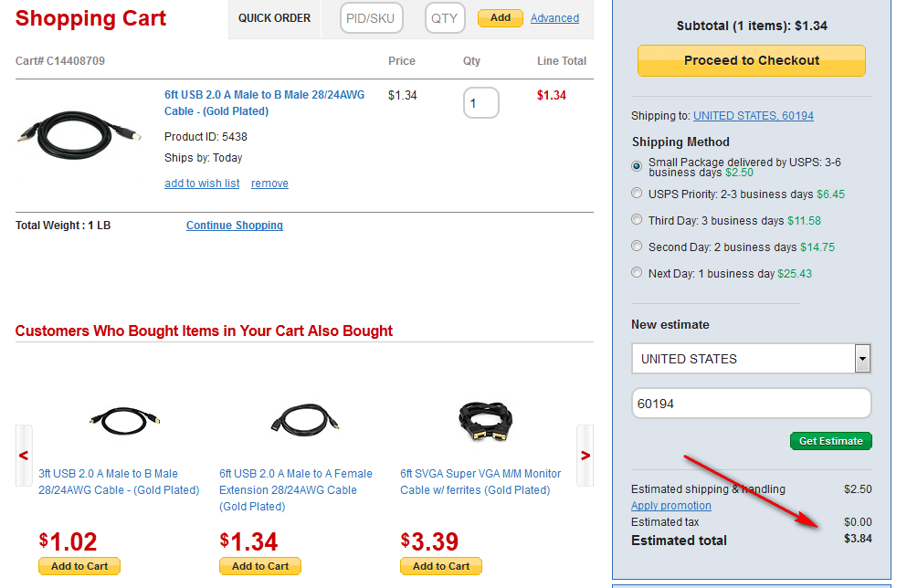
Task: Choose Third Day shipping for $11.58
Action: 638,220
